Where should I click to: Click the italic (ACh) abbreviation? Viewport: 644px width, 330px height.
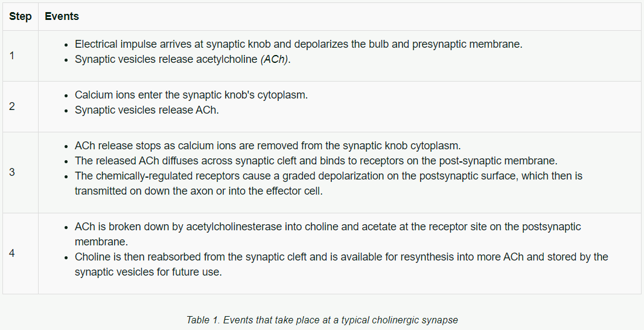275,59
